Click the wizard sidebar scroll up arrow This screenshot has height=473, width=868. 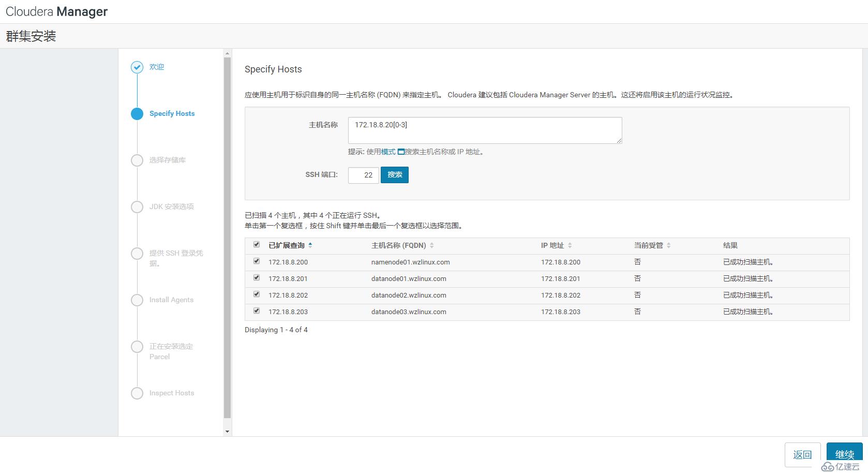[227, 53]
